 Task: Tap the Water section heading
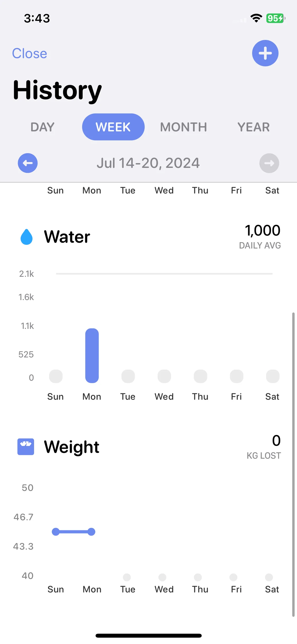(x=67, y=237)
